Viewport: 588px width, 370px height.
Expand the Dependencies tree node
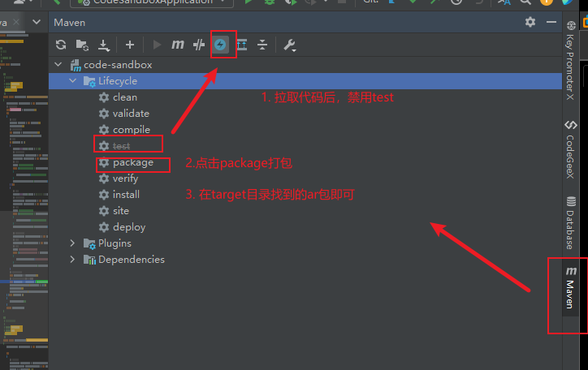(73, 260)
